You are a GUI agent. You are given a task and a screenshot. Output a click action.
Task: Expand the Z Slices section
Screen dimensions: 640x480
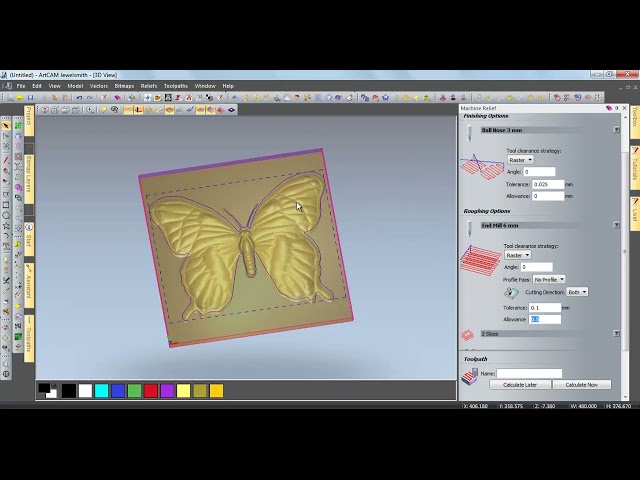coord(616,333)
